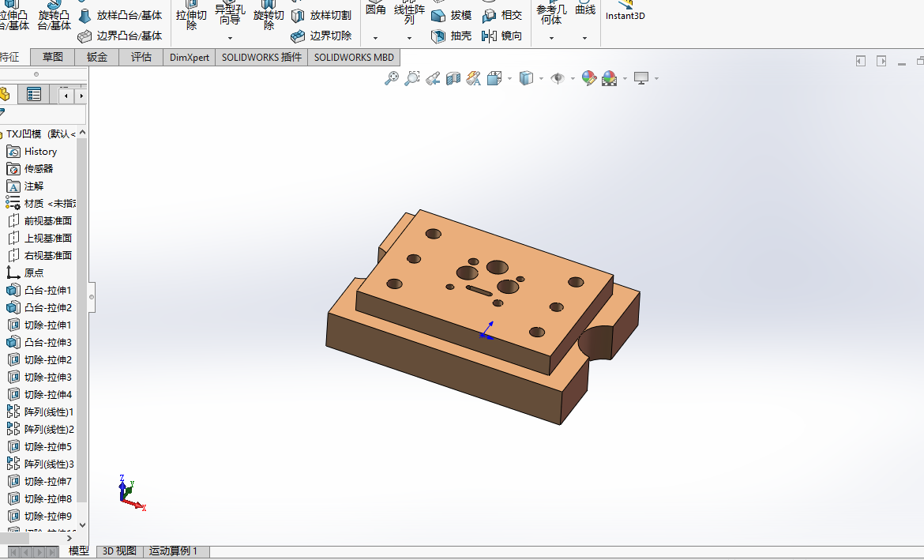Expand the Display Style dropdown arrow
The image size is (924, 560).
click(x=541, y=78)
